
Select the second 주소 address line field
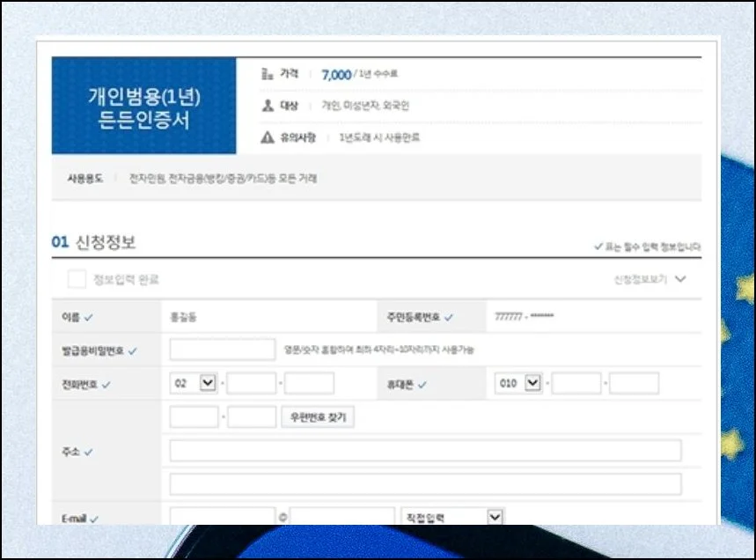click(425, 483)
